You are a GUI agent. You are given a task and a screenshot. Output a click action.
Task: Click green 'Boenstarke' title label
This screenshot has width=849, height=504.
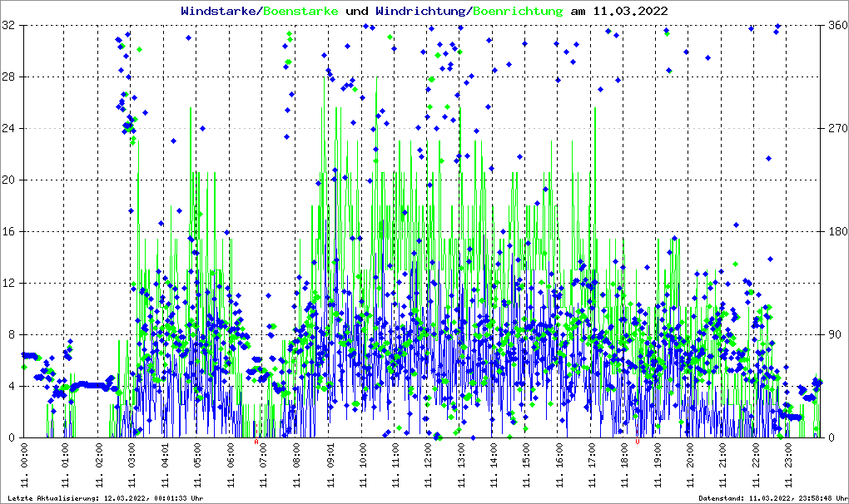(300, 11)
